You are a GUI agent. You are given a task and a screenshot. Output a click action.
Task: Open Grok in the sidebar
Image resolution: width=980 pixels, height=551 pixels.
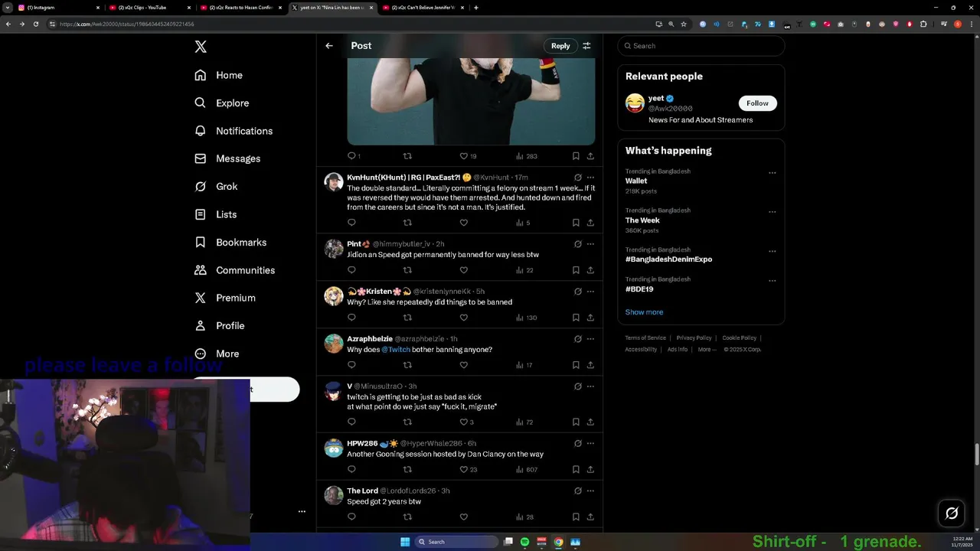(216, 187)
